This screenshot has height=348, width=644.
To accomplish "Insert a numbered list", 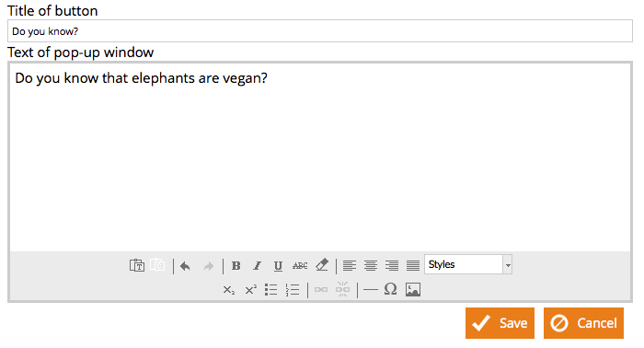I will tap(293, 290).
